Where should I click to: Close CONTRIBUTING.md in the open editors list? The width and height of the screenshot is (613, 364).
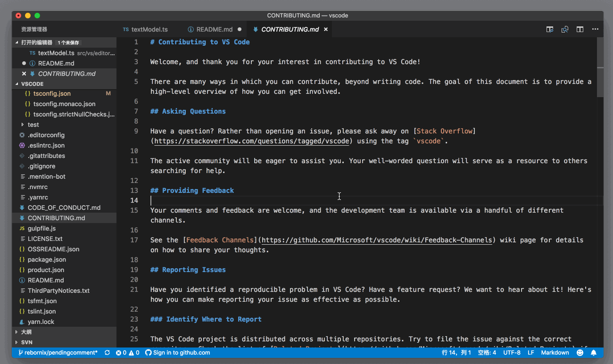click(x=24, y=74)
